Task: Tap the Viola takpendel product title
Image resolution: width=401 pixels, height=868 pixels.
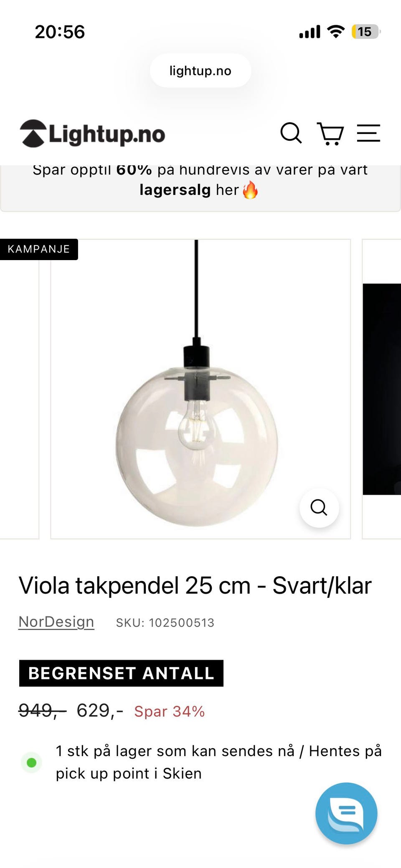Action: pos(195,585)
